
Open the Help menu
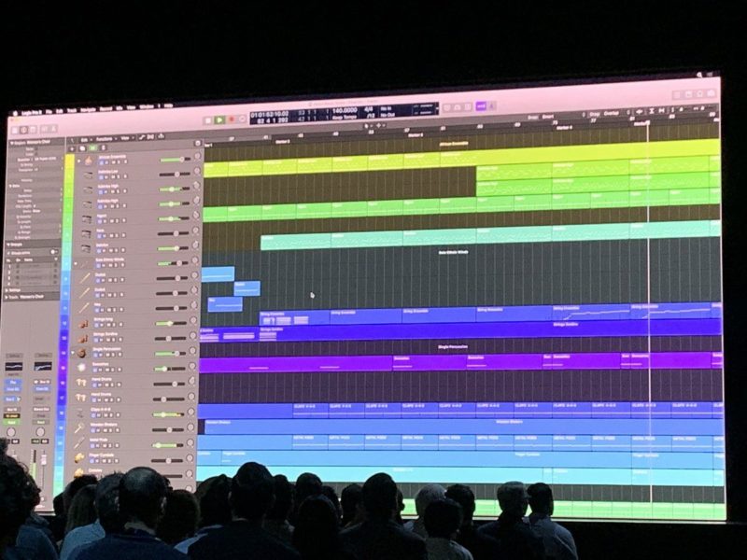click(x=168, y=105)
